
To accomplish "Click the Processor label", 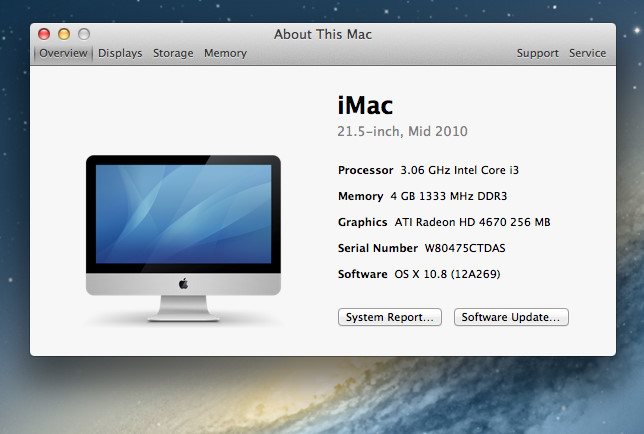I will click(366, 170).
